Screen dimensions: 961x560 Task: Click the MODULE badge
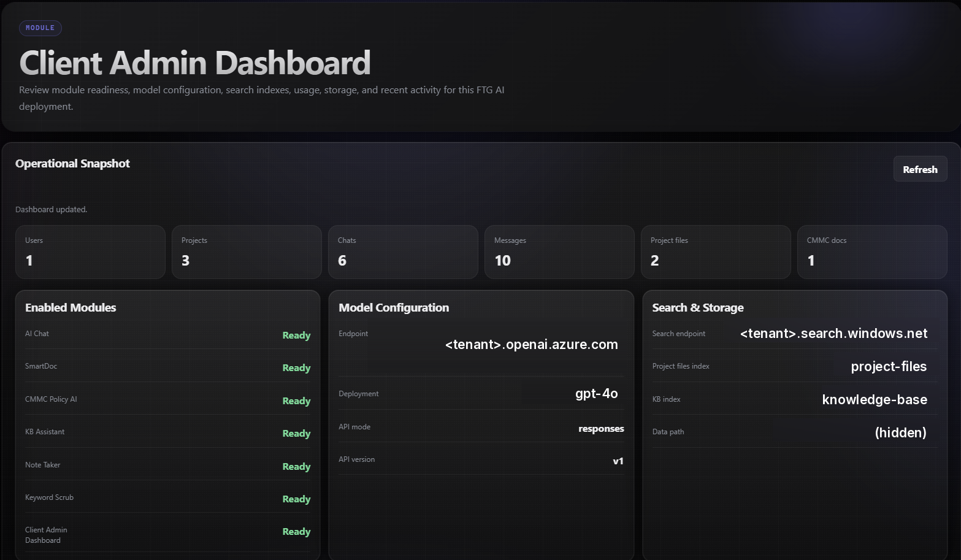[x=40, y=28]
